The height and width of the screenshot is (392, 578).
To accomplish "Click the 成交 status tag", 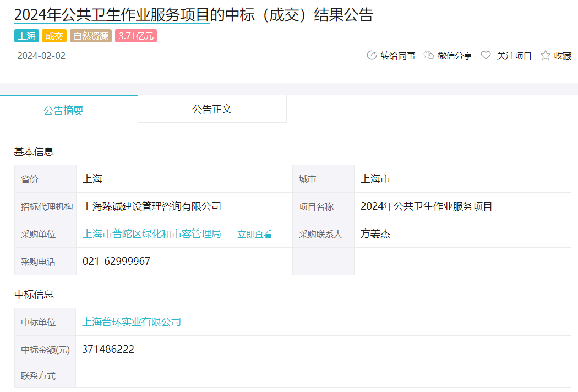I will 54,36.
